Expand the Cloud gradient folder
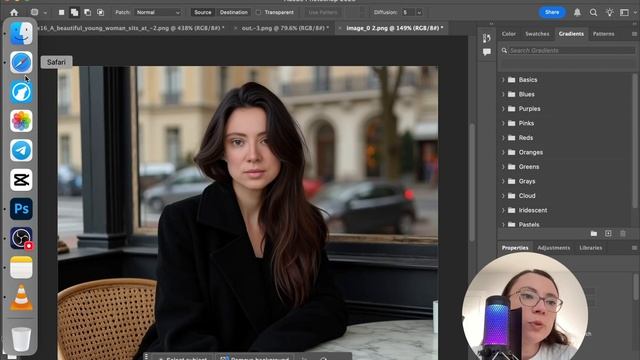The height and width of the screenshot is (360, 640). 503,196
